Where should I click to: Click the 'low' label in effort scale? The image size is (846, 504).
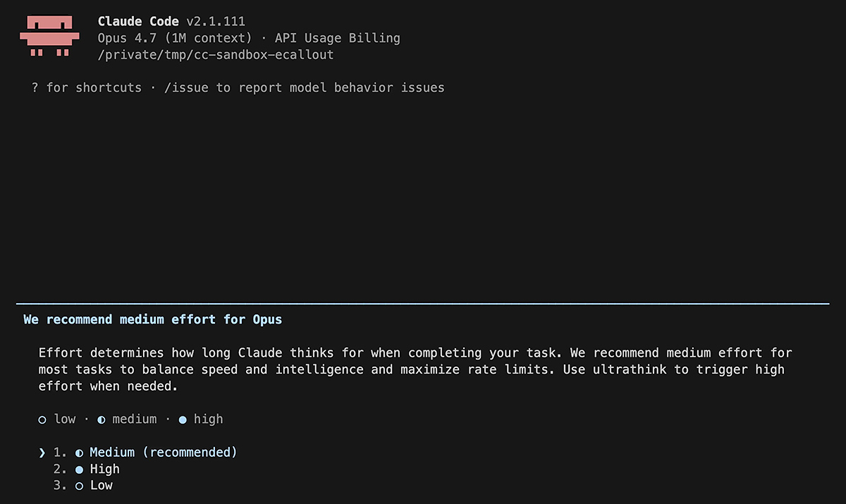[x=64, y=419]
